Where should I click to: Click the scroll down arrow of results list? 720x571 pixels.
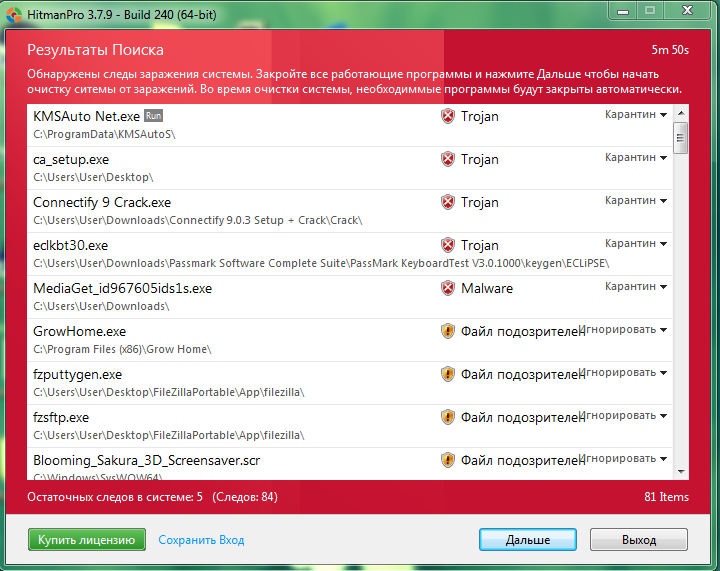pos(681,471)
